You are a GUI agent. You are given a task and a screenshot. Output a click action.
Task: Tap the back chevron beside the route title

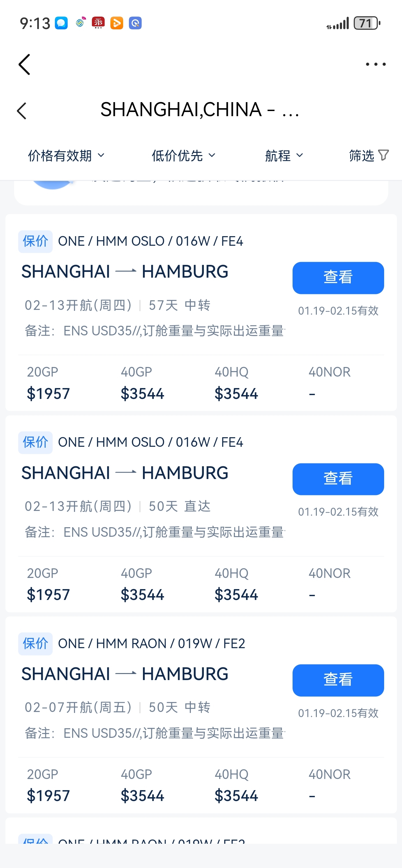pos(22,111)
